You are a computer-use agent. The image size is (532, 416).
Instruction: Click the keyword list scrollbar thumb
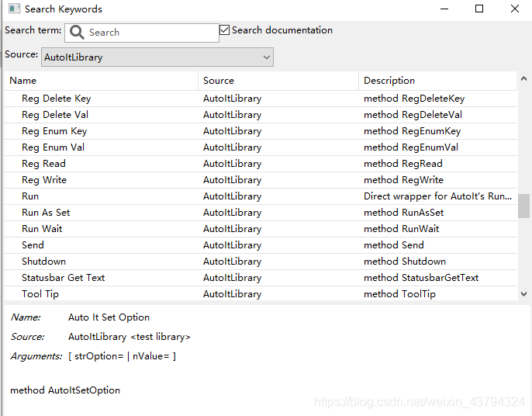tap(524, 206)
